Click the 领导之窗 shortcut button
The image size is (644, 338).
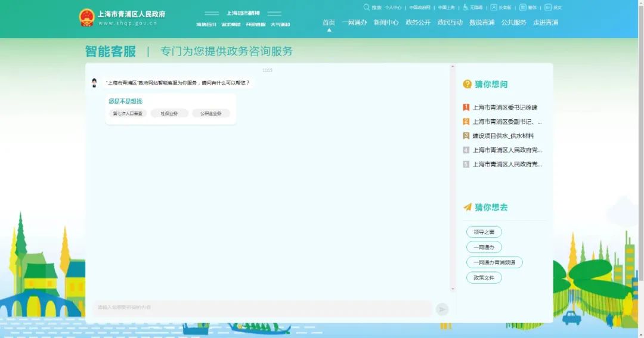484,232
